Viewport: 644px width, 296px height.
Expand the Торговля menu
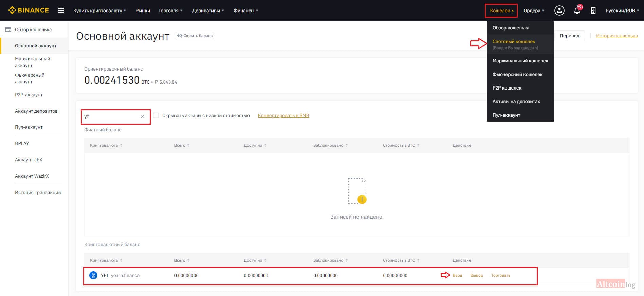(170, 11)
